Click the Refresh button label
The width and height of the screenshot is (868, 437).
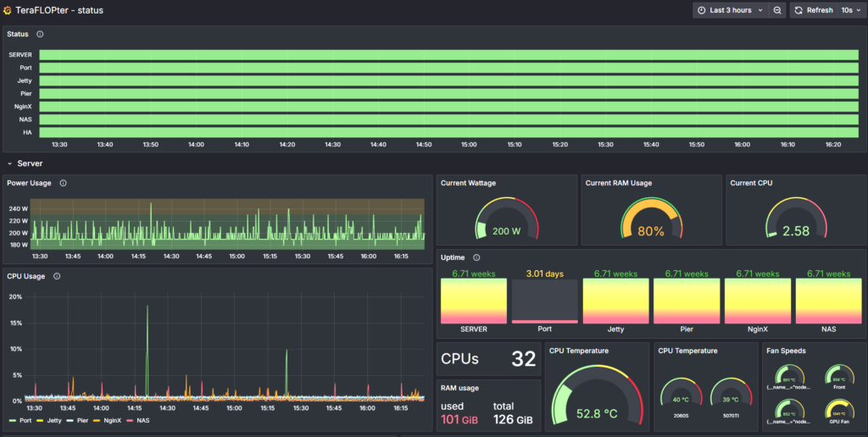819,10
